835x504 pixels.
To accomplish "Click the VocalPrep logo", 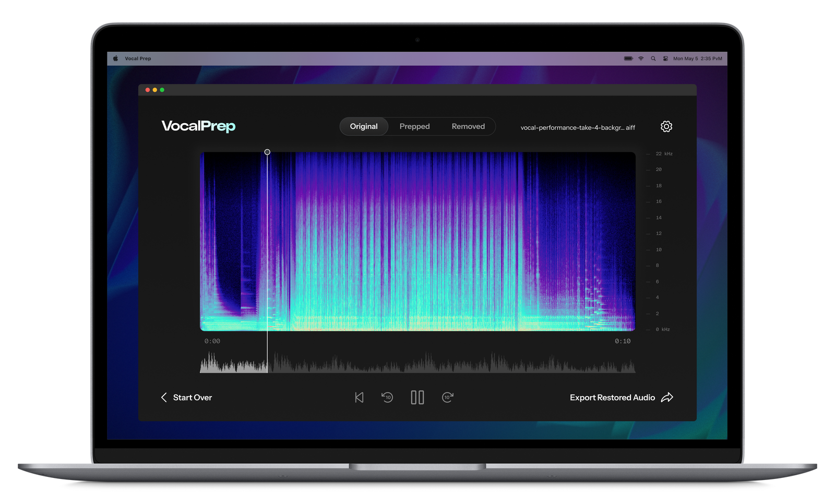I will pyautogui.click(x=198, y=126).
